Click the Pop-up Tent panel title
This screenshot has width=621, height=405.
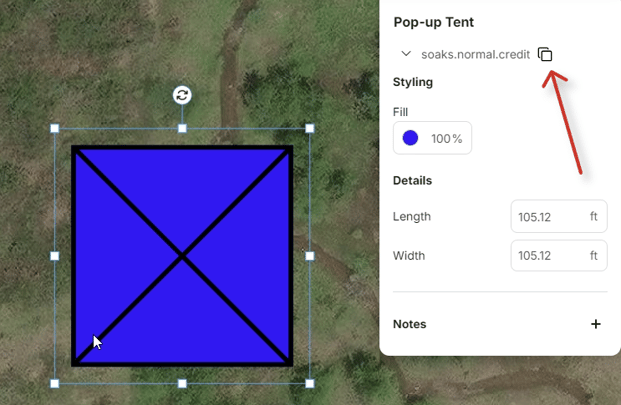point(434,22)
